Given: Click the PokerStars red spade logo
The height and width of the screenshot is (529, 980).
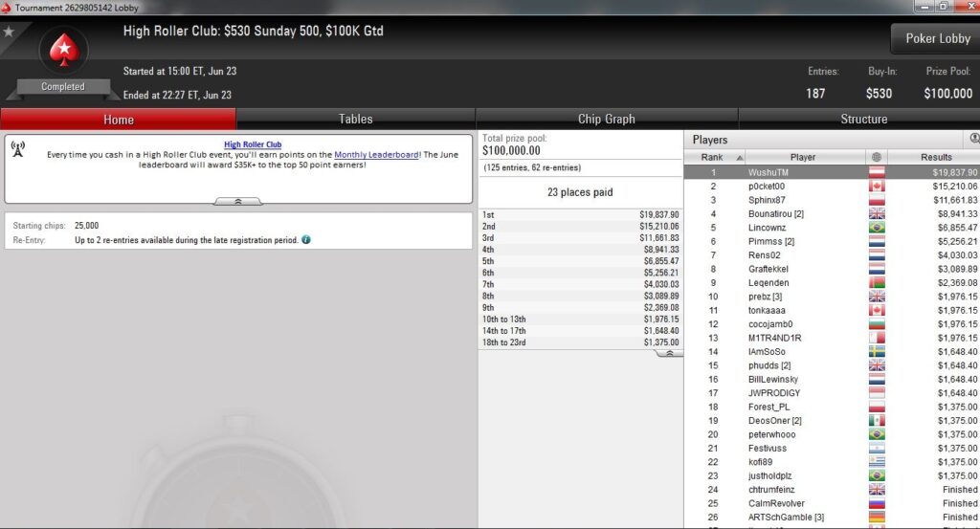Looking at the screenshot, I should pyautogui.click(x=64, y=51).
